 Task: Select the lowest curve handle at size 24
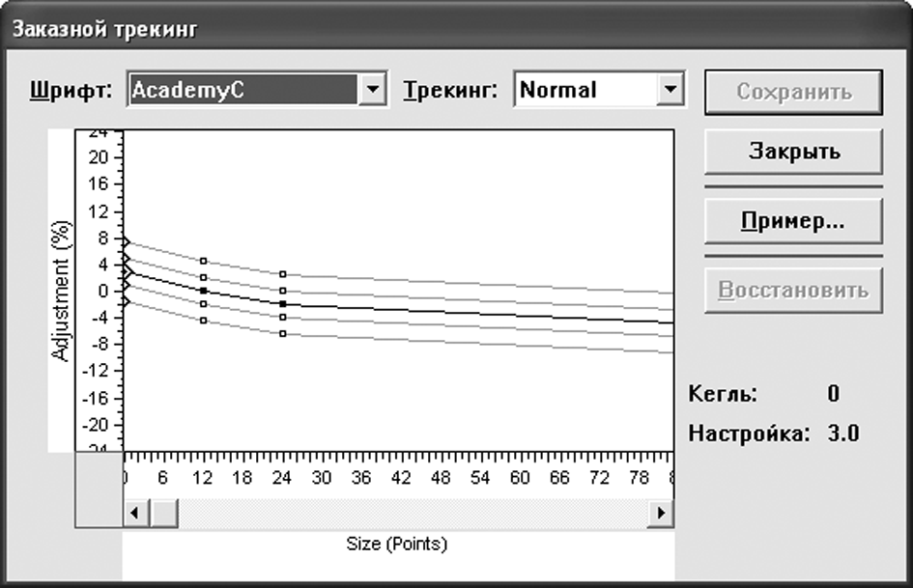pos(283,334)
